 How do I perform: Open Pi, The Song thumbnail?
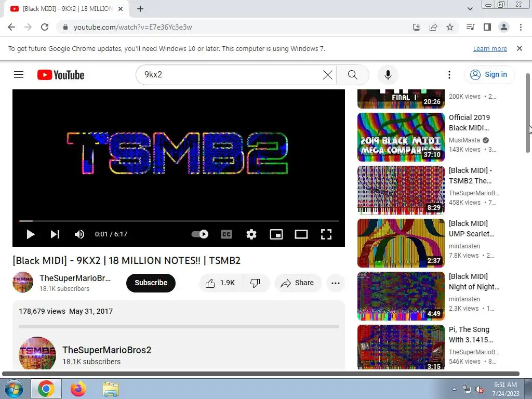pyautogui.click(x=401, y=347)
